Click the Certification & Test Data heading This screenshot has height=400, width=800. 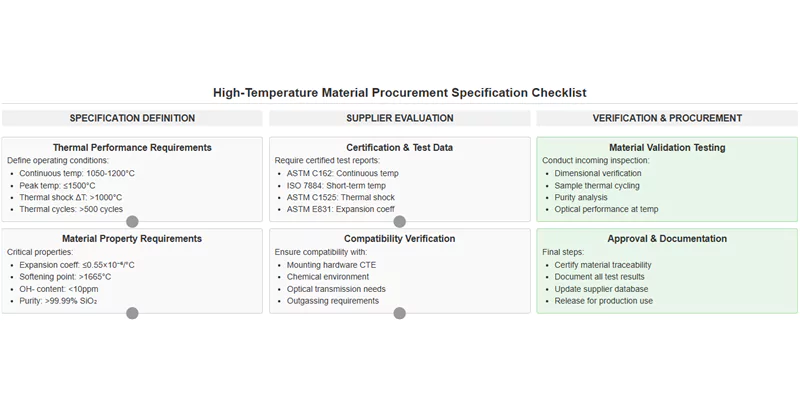(400, 147)
